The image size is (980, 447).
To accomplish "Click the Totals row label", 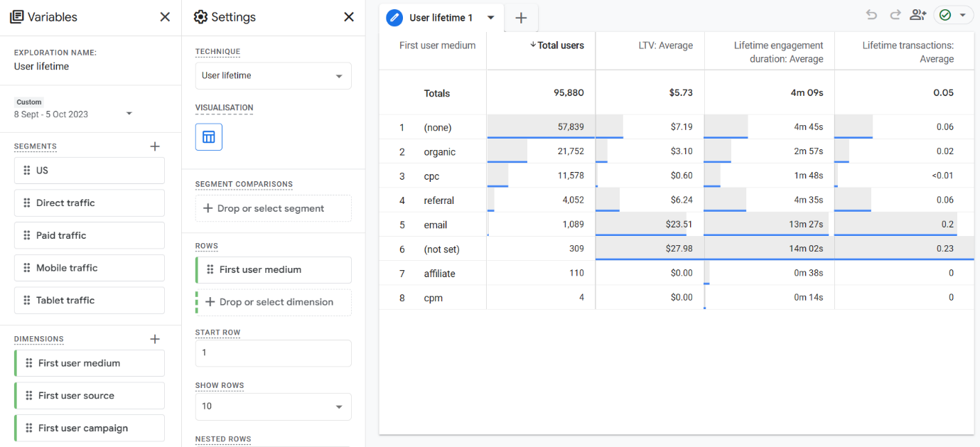I will (x=437, y=93).
